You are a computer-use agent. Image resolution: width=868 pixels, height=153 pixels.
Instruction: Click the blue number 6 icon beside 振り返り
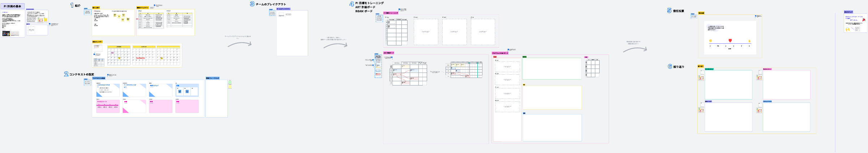670,66
